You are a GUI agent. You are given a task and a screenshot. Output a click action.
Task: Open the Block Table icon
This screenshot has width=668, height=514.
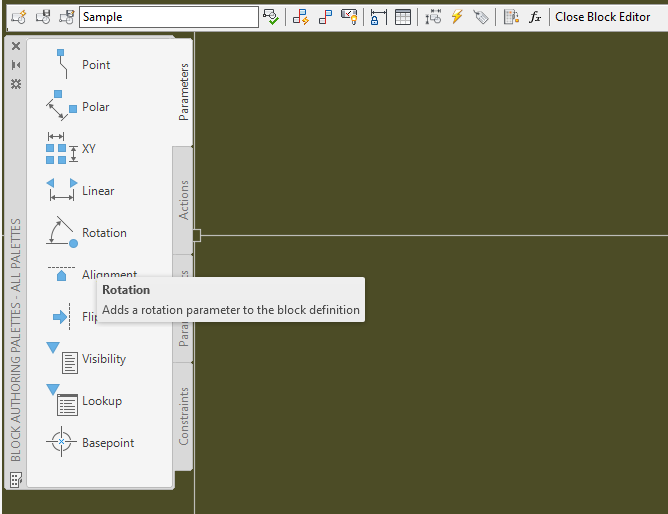click(403, 17)
